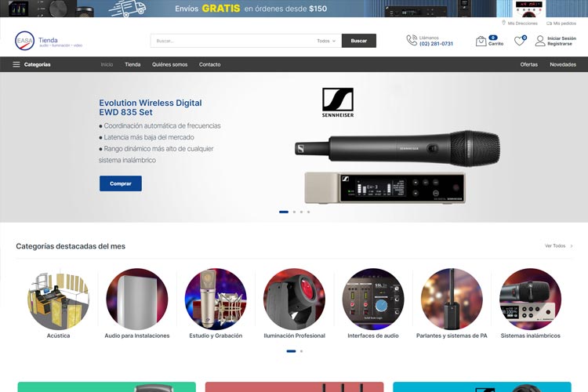Open the Contacto navigation item
588x392 pixels.
[x=209, y=64]
